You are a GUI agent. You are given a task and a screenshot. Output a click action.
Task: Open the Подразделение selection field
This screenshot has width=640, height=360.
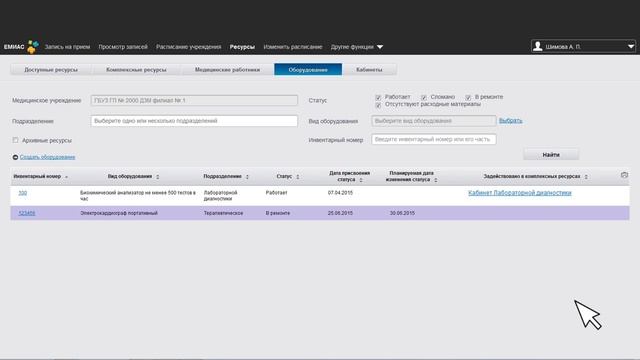[194, 121]
